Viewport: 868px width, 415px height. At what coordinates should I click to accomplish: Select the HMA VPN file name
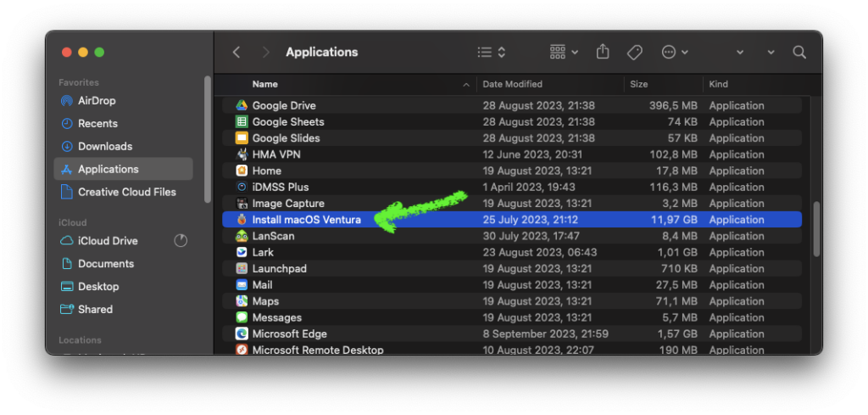[276, 154]
